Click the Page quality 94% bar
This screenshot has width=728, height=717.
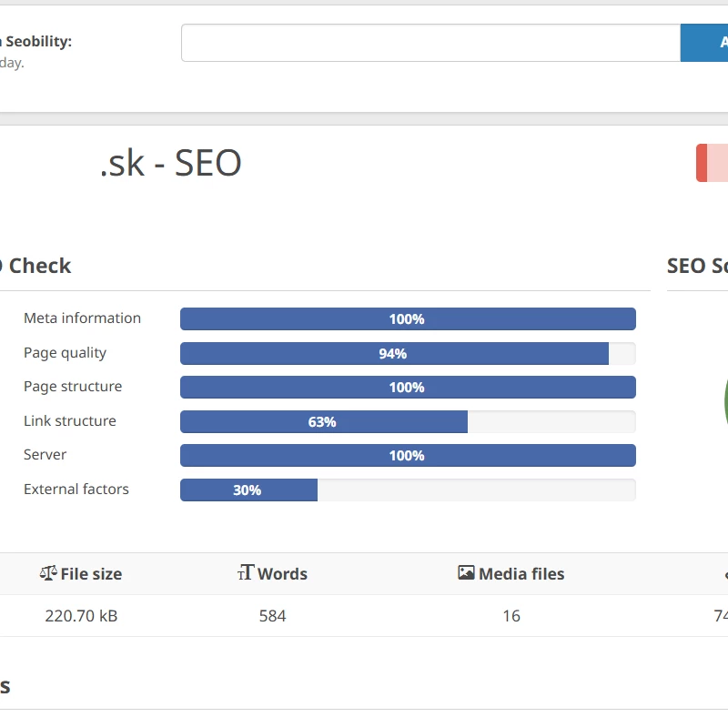(x=408, y=353)
